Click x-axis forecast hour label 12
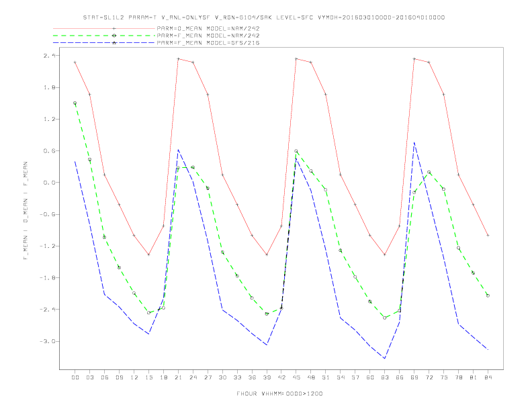 134,377
